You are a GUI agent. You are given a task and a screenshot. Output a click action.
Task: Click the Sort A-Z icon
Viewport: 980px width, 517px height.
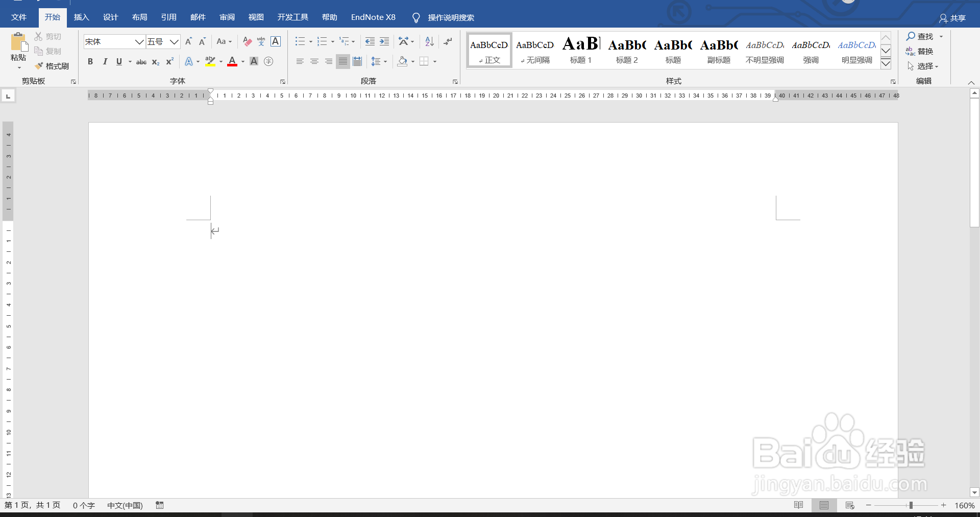430,41
